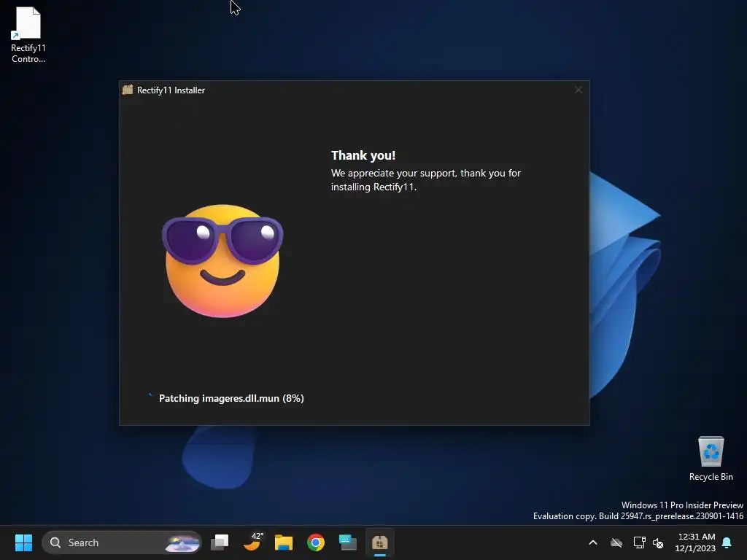Open clock showing 12:31 AM
Image resolution: width=747 pixels, height=560 pixels.
[x=695, y=542]
